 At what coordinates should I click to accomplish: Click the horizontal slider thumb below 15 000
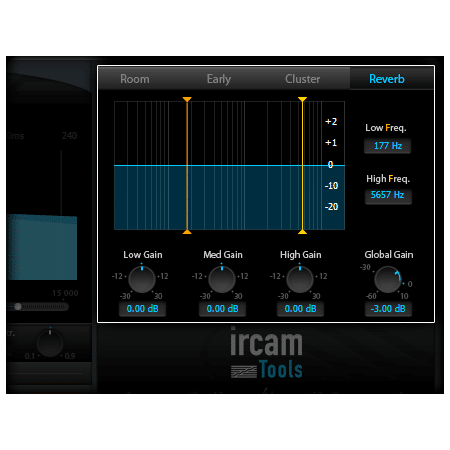pyautogui.click(x=18, y=306)
